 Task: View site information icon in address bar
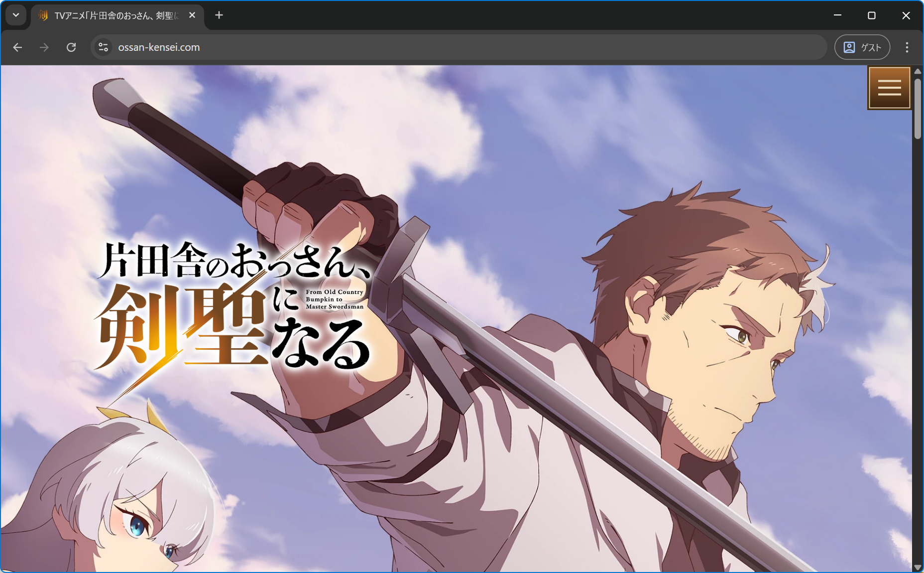[104, 47]
